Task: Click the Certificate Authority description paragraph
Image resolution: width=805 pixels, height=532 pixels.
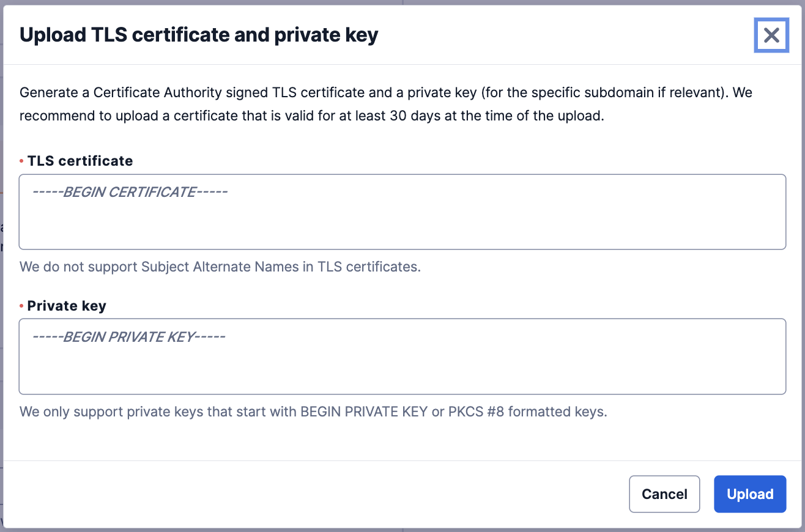Action: pos(385,94)
